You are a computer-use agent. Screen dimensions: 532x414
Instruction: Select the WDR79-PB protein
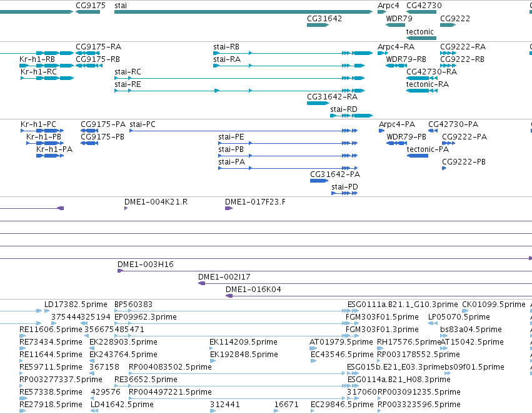tap(396, 143)
